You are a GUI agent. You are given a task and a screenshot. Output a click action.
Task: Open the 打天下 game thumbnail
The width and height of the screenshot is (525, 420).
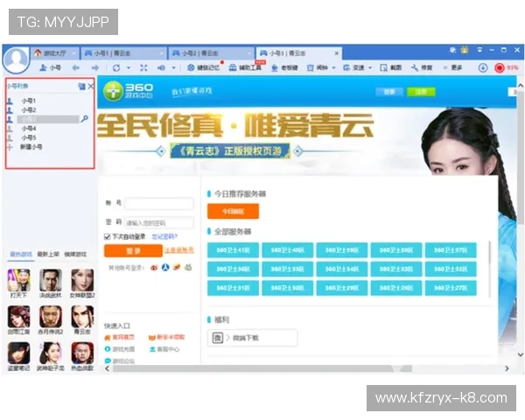18,280
